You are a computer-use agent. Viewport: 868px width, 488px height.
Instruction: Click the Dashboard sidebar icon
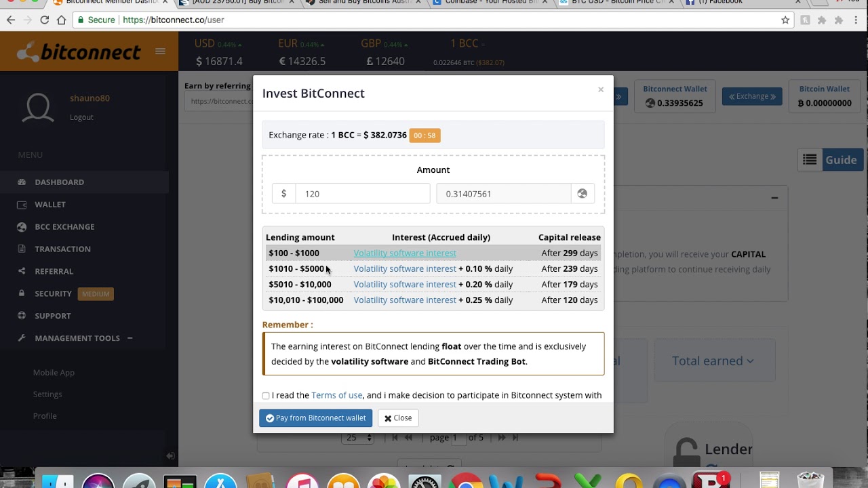tap(22, 182)
